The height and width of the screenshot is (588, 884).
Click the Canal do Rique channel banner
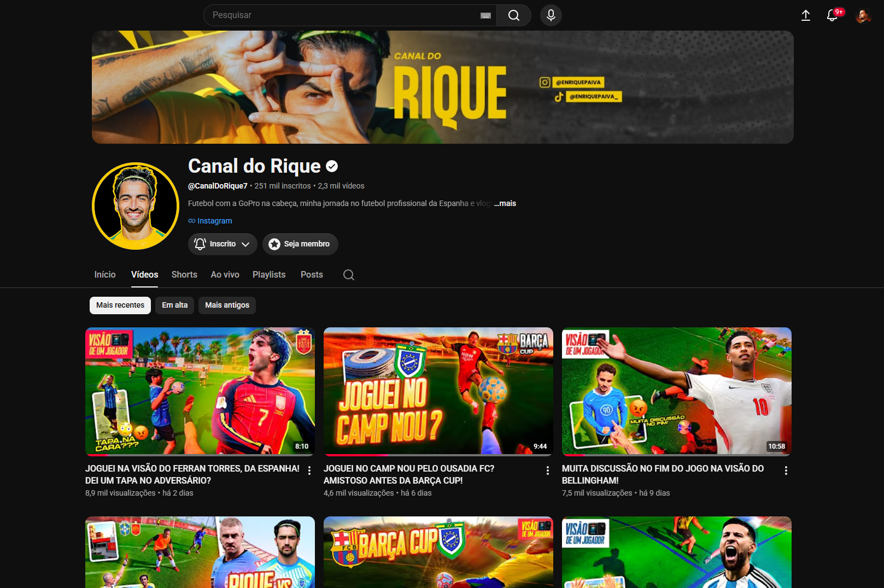(x=443, y=87)
